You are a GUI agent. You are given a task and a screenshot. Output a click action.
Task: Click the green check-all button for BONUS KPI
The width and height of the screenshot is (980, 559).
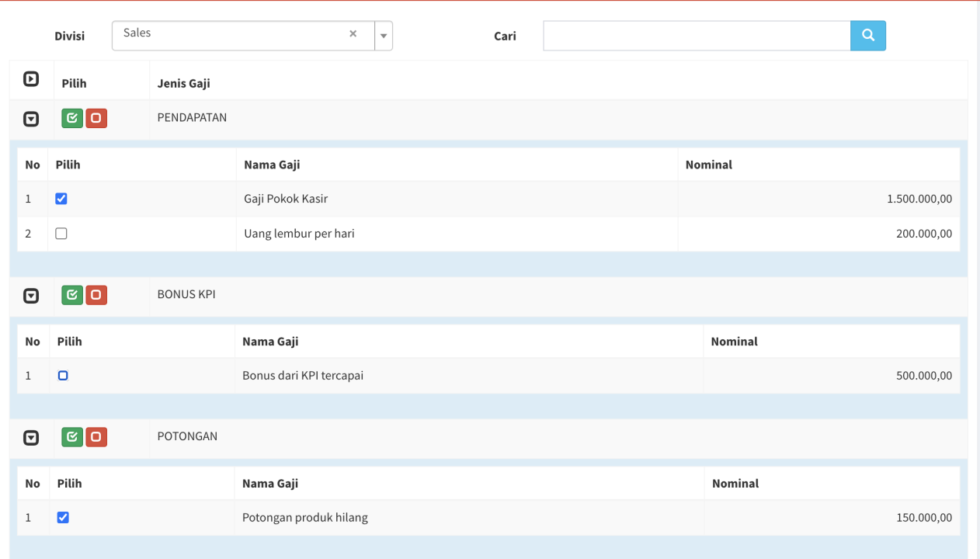72,295
